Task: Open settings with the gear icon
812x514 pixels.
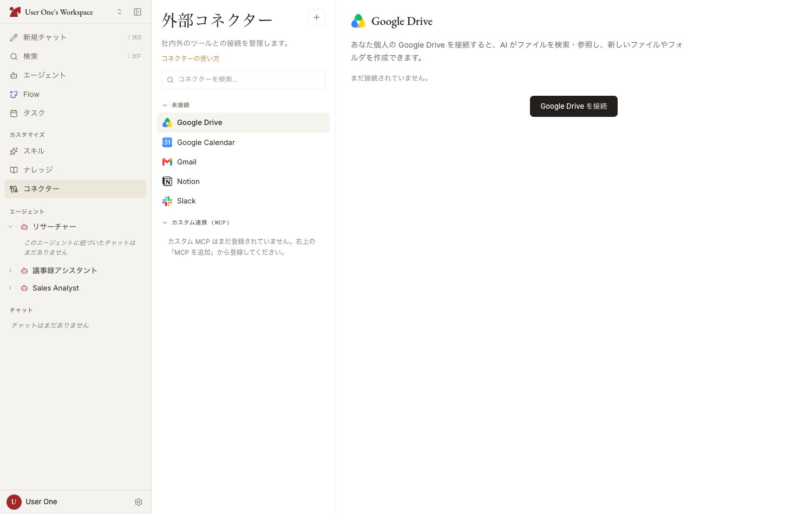Action: point(139,502)
